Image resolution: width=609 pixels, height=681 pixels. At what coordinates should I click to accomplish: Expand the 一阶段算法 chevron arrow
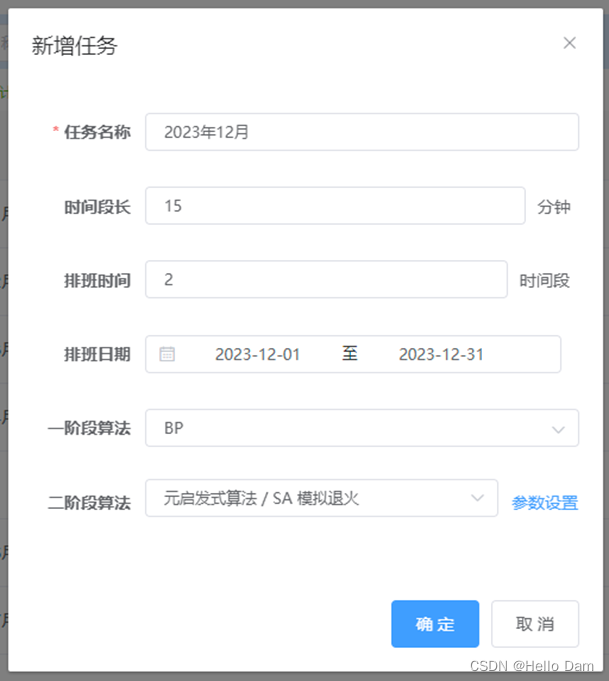click(558, 430)
